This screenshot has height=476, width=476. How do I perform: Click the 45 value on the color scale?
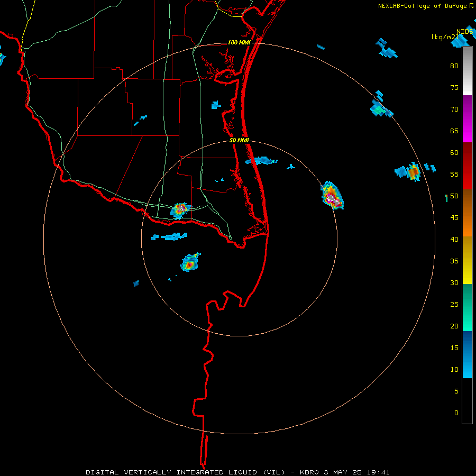tap(454, 218)
